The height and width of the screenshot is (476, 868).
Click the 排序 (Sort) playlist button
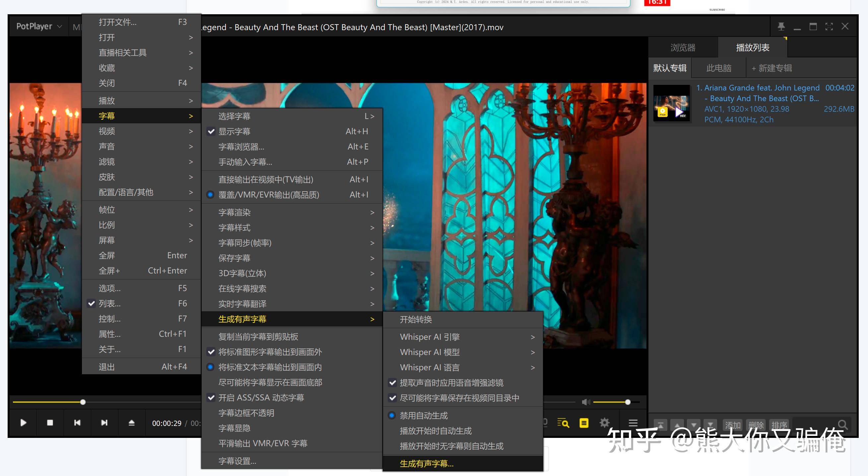click(x=779, y=426)
